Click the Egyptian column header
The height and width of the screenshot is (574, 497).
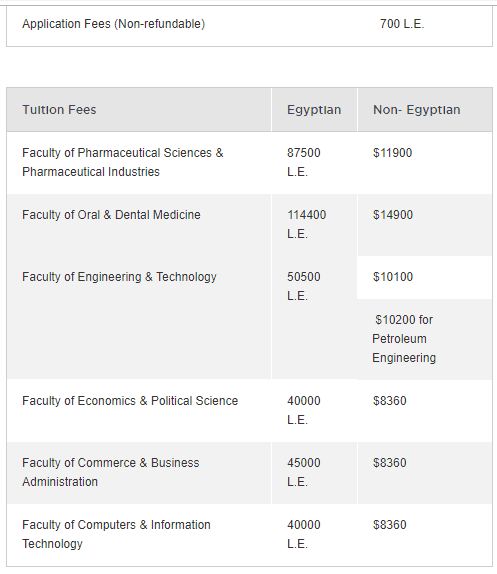pos(314,110)
